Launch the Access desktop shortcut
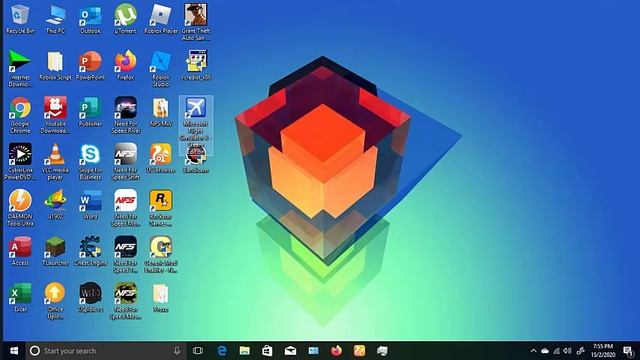Image resolution: width=640 pixels, height=360 pixels. tap(20, 251)
